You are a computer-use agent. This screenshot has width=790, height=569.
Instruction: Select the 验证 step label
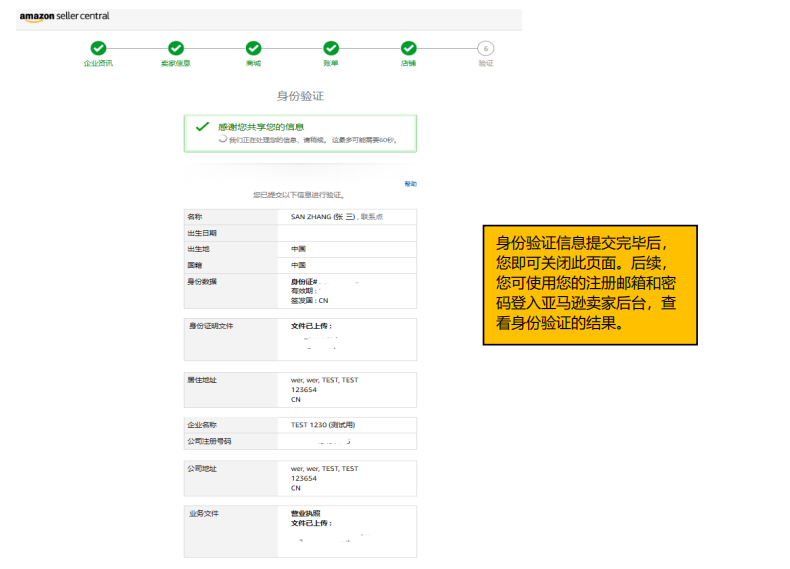486,64
